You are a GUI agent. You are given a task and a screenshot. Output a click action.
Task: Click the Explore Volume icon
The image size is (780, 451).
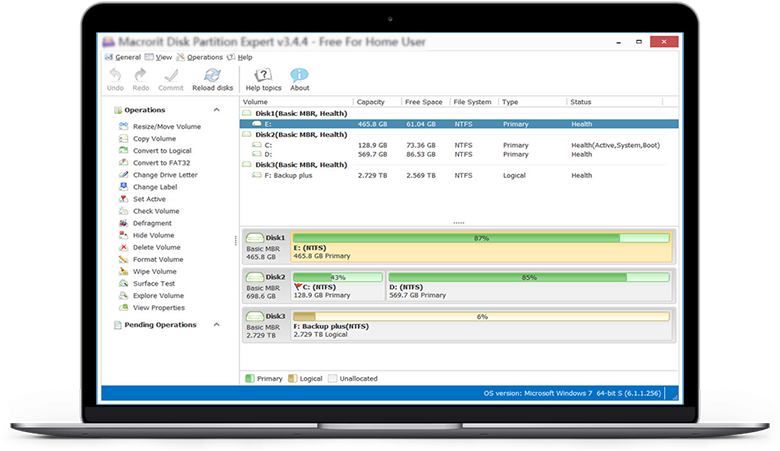pos(123,295)
